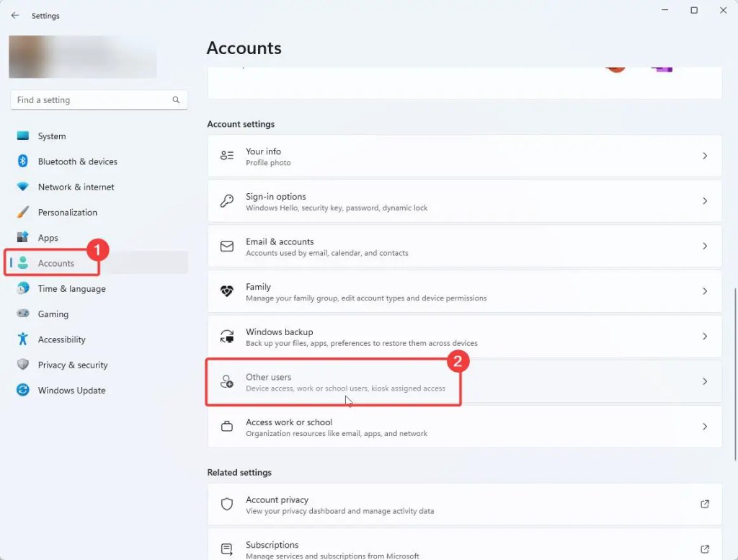Open Accessibility settings
This screenshot has height=560, width=738.
click(x=99, y=339)
